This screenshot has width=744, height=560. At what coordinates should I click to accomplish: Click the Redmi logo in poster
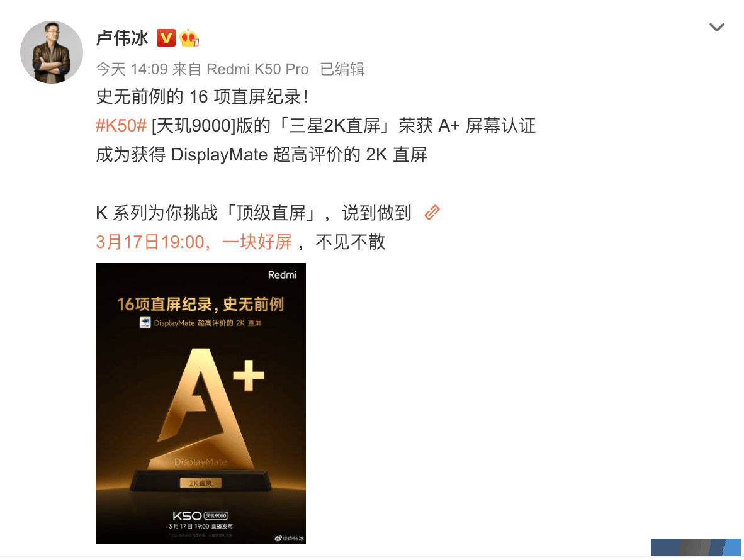coord(283,275)
